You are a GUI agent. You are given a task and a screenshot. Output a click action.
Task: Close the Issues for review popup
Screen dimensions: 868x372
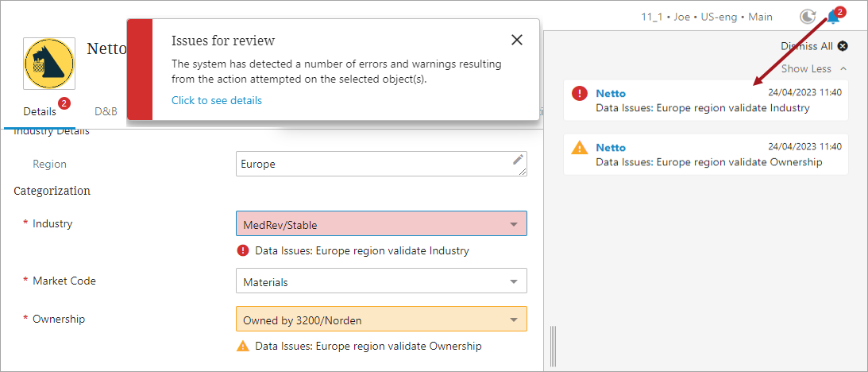tap(517, 40)
